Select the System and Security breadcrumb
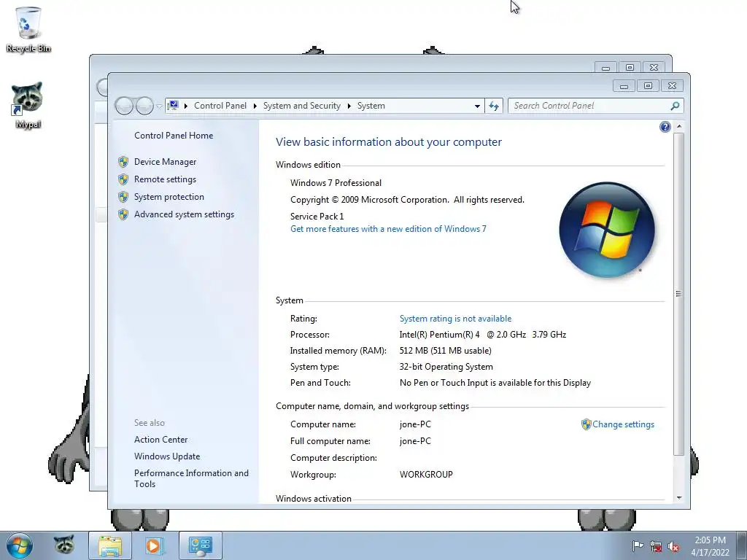Image resolution: width=747 pixels, height=560 pixels. click(302, 106)
